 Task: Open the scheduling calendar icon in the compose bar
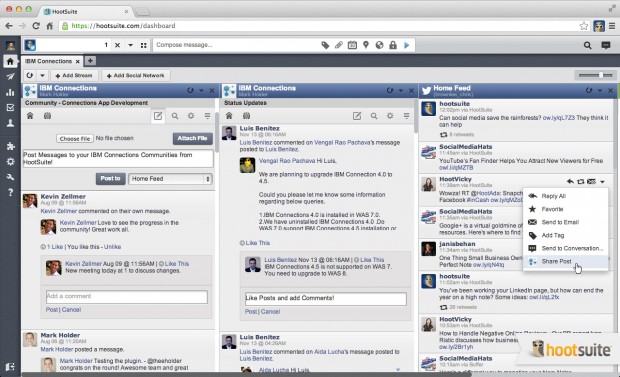[352, 45]
